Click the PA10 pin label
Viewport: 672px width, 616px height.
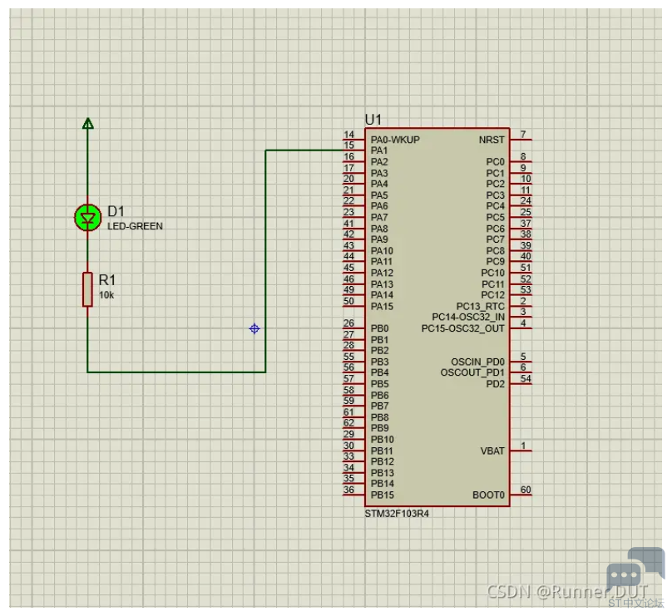pyautogui.click(x=382, y=250)
